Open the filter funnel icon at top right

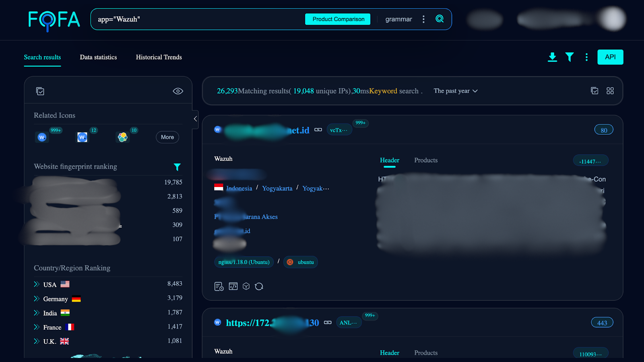[569, 57]
